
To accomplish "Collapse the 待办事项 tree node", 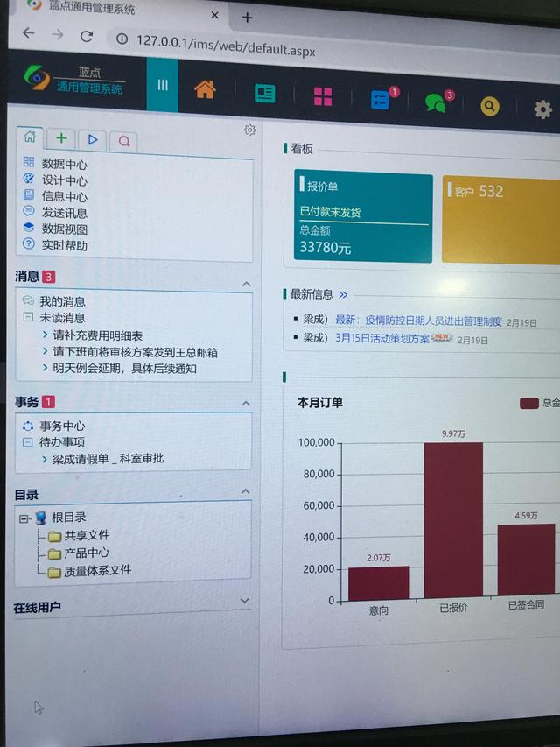I will 28,442.
